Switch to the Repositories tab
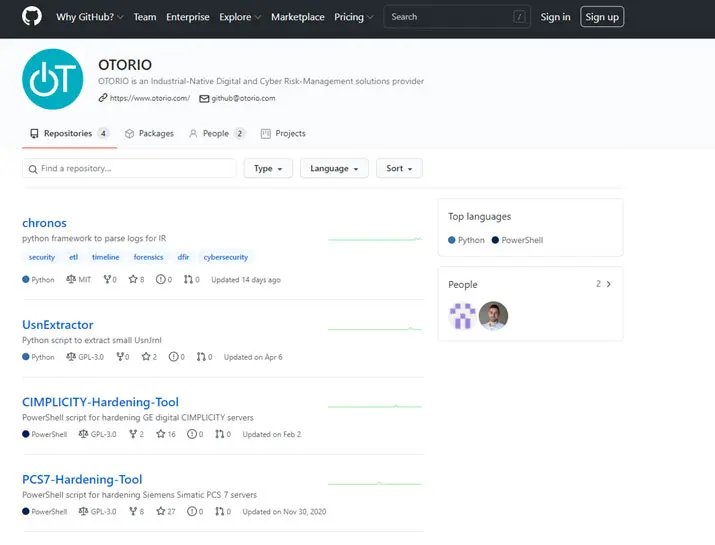Viewport: 715px width, 545px height. click(x=69, y=133)
